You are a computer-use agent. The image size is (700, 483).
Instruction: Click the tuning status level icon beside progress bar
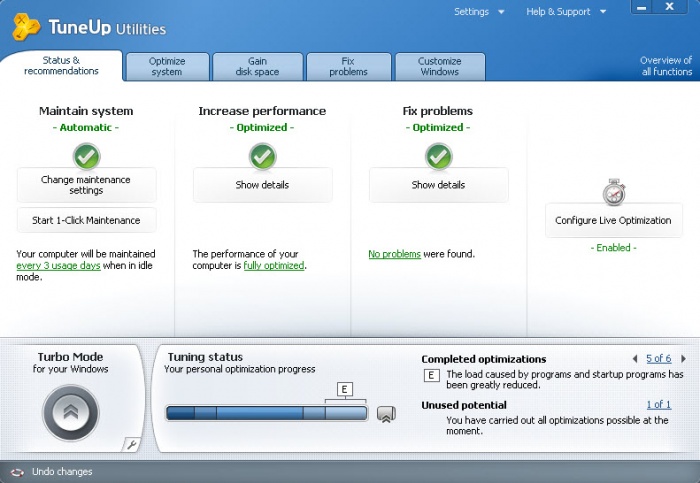point(386,414)
